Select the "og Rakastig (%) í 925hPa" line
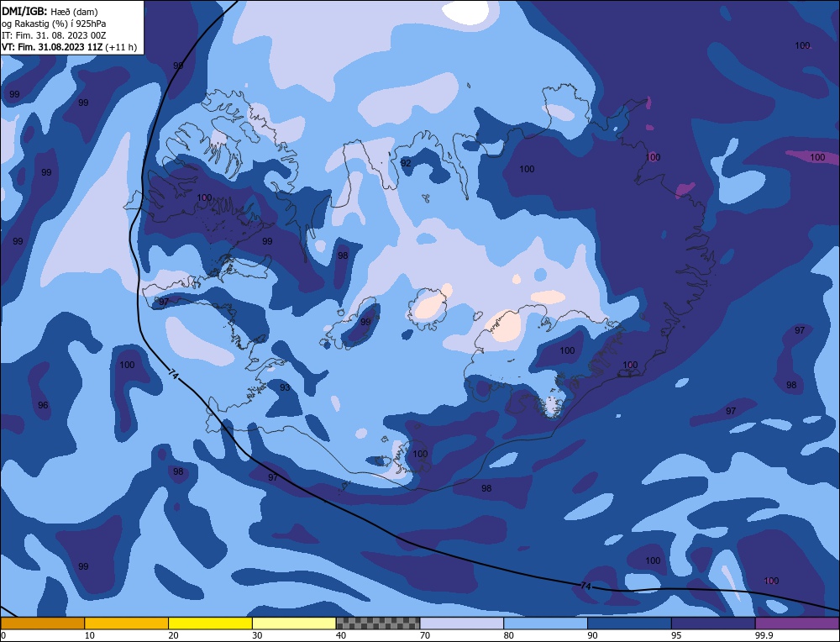The image size is (840, 642). (54, 23)
